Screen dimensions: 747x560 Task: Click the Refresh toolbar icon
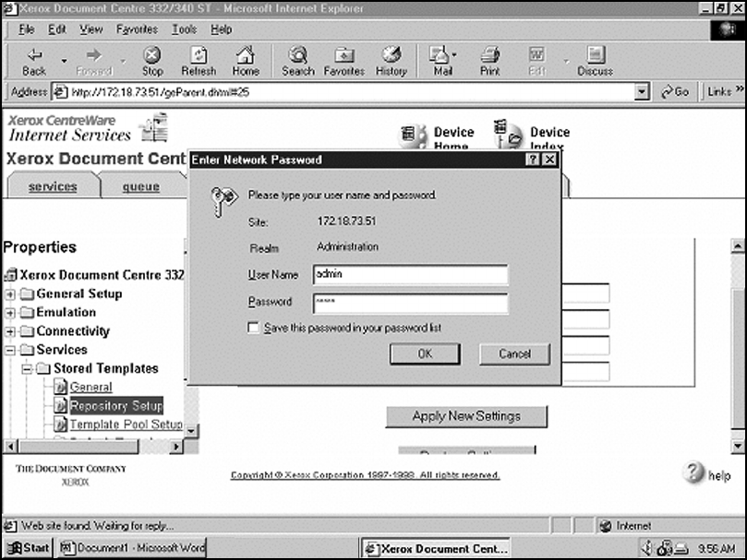[x=199, y=54]
